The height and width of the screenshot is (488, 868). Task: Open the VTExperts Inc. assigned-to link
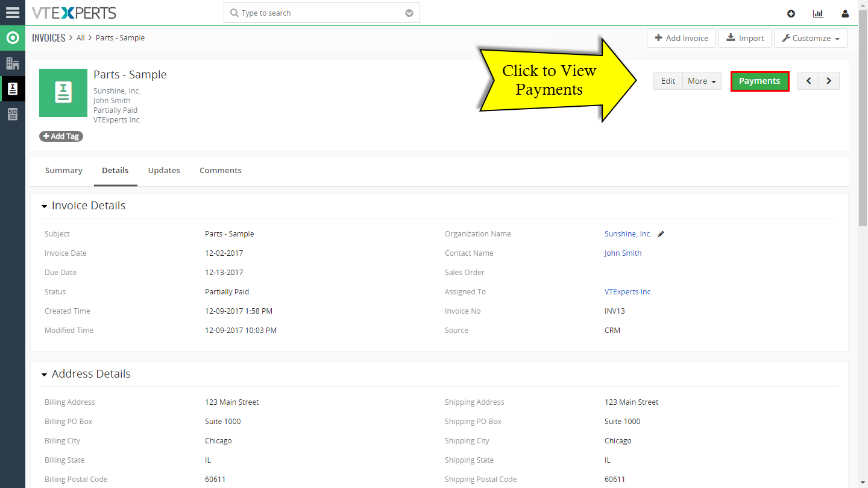(628, 292)
